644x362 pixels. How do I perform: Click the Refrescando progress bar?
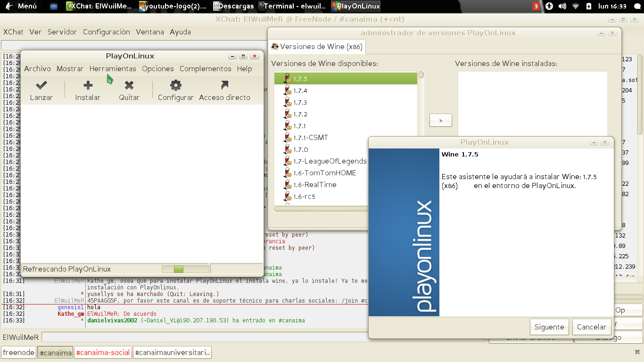tap(186, 269)
